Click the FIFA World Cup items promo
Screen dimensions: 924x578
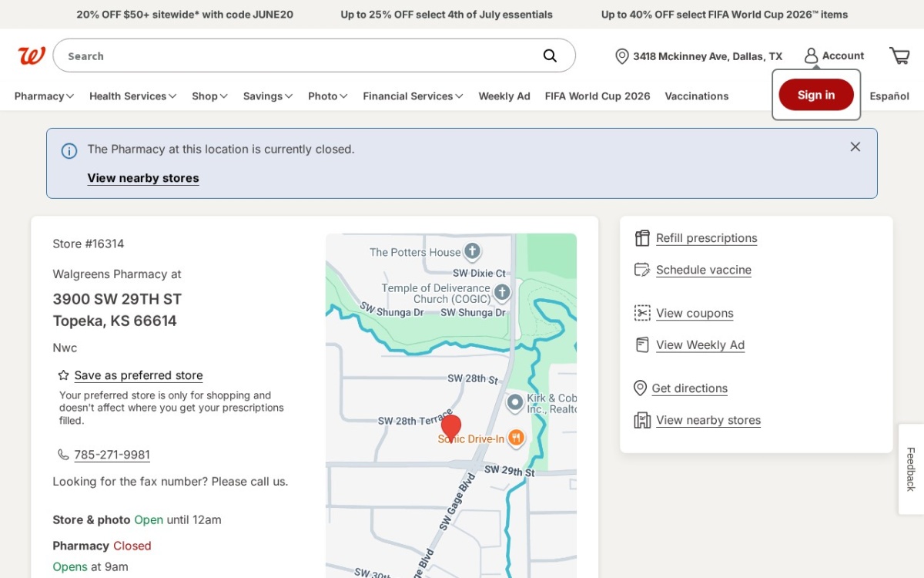point(725,15)
